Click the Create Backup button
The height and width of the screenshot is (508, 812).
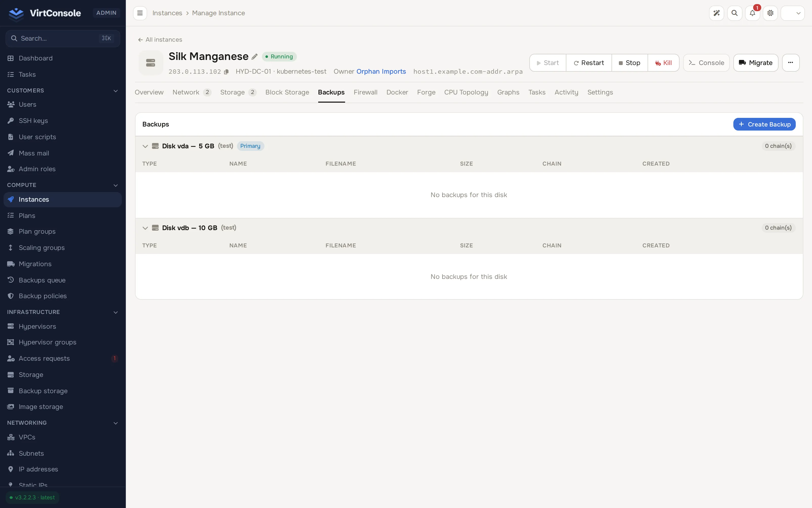click(x=764, y=124)
